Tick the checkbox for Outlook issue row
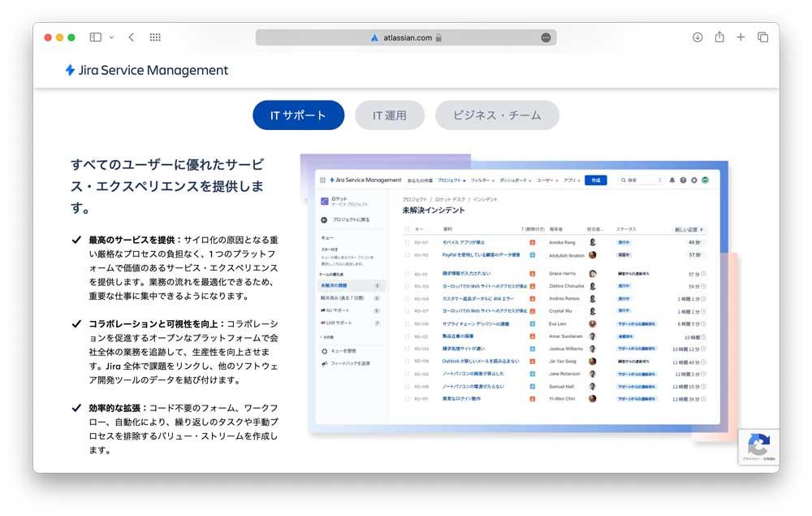Screen dimensions: 812x516 407,361
